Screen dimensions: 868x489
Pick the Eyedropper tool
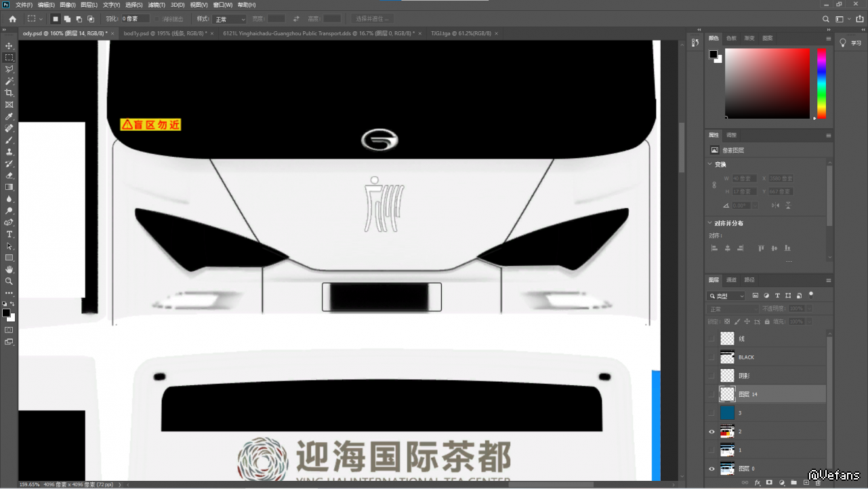coord(9,117)
